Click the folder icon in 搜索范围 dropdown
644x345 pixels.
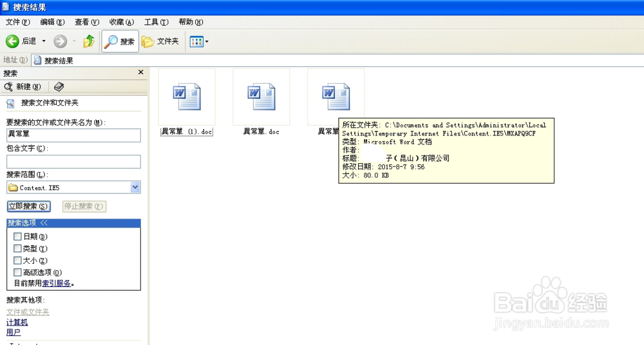coord(13,188)
